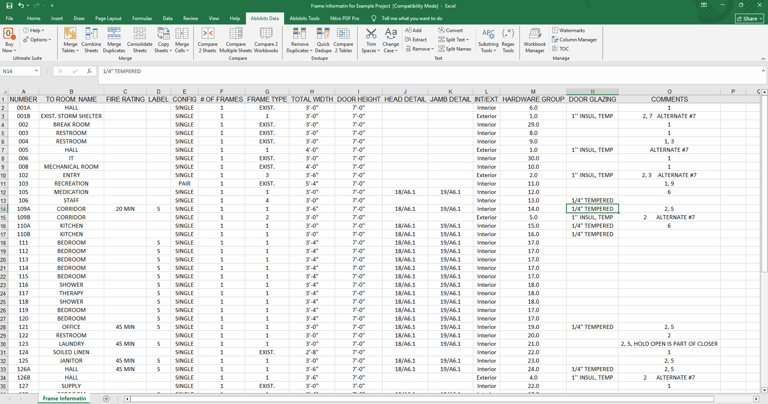Click the TOC tool
Image resolution: width=768 pixels, height=404 pixels.
pyautogui.click(x=560, y=49)
